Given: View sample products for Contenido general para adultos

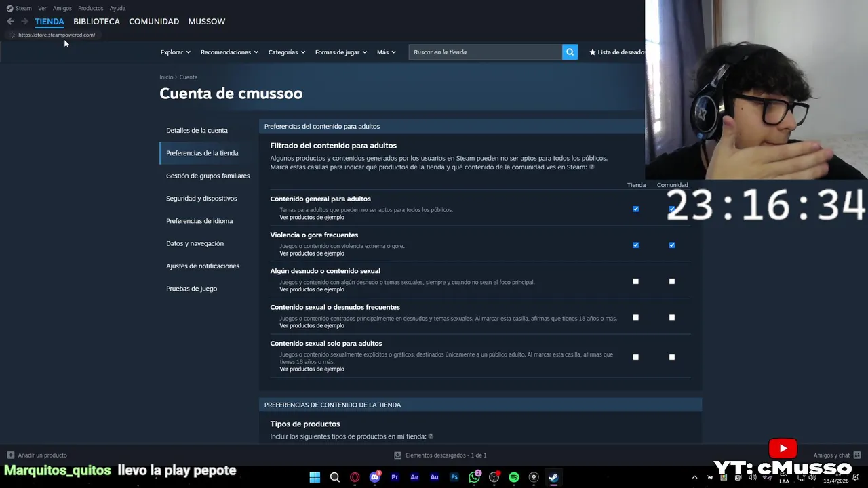Looking at the screenshot, I should (312, 217).
